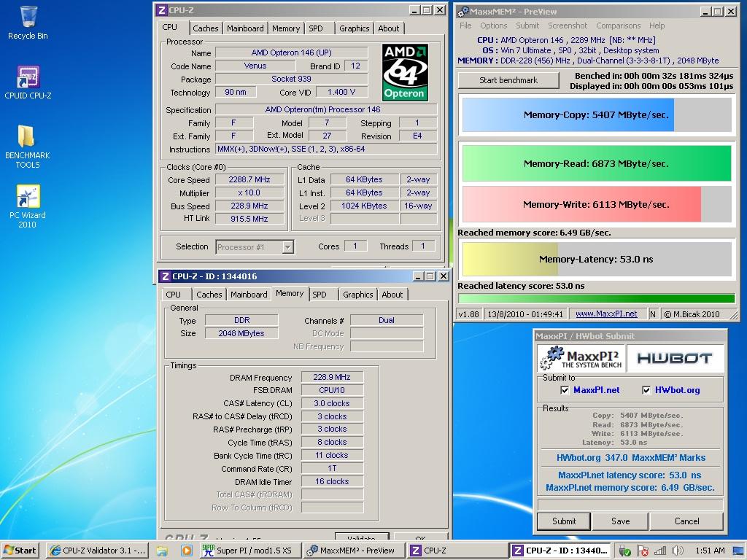The image size is (747, 560).
Task: Click the Start button
Action: 20,551
